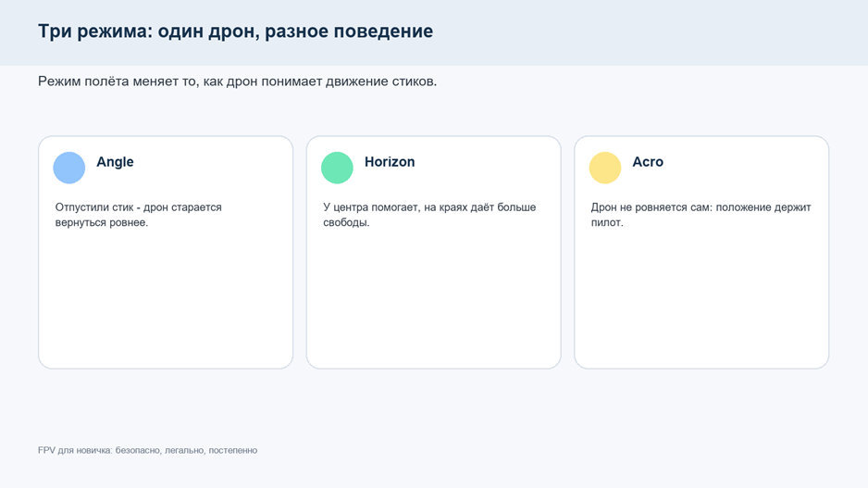868x488 pixels.
Task: Click the slide title 'Три режима: один дрон'
Action: 145,31
